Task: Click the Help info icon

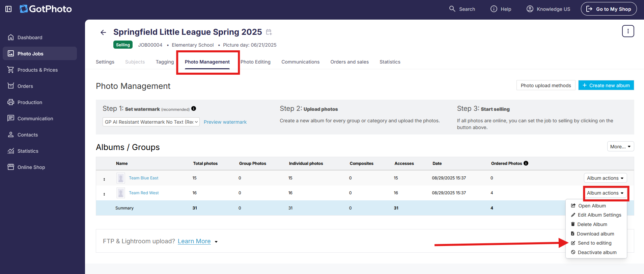Action: click(x=494, y=9)
